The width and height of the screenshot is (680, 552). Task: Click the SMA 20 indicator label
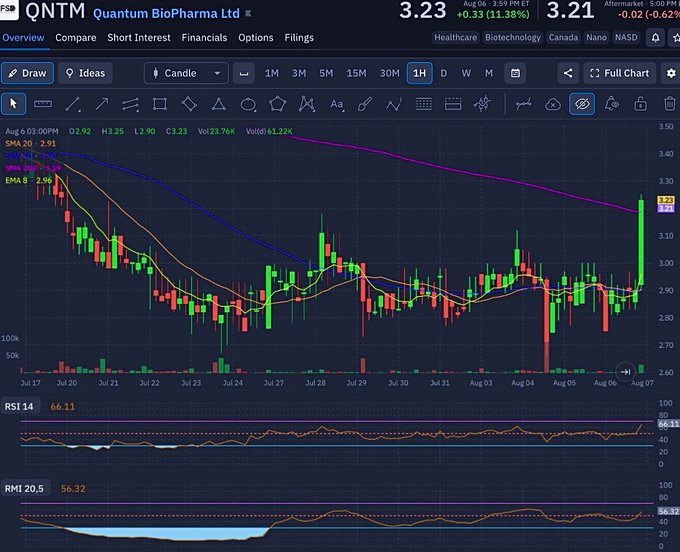point(30,144)
